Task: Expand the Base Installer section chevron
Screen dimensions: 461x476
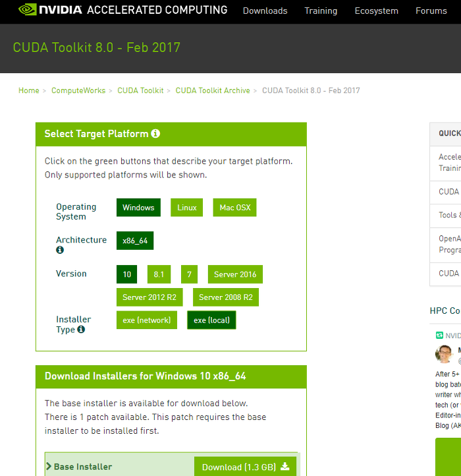Action: (x=49, y=466)
